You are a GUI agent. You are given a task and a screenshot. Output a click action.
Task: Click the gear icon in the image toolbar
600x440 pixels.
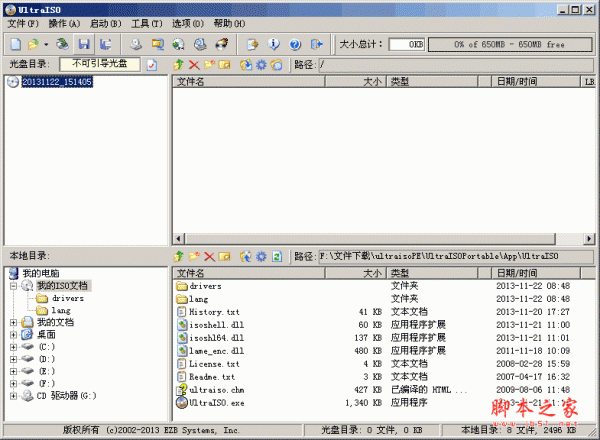point(261,65)
